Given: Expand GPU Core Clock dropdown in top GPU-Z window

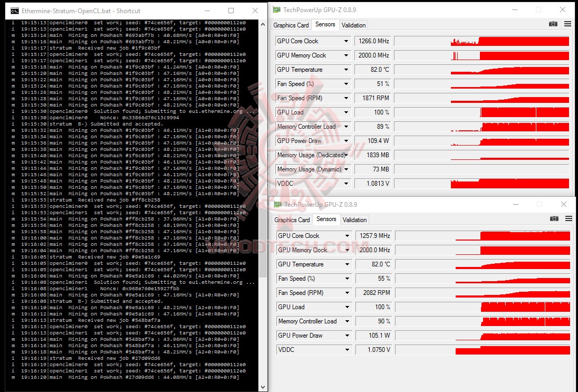Looking at the screenshot, I should click(x=346, y=41).
